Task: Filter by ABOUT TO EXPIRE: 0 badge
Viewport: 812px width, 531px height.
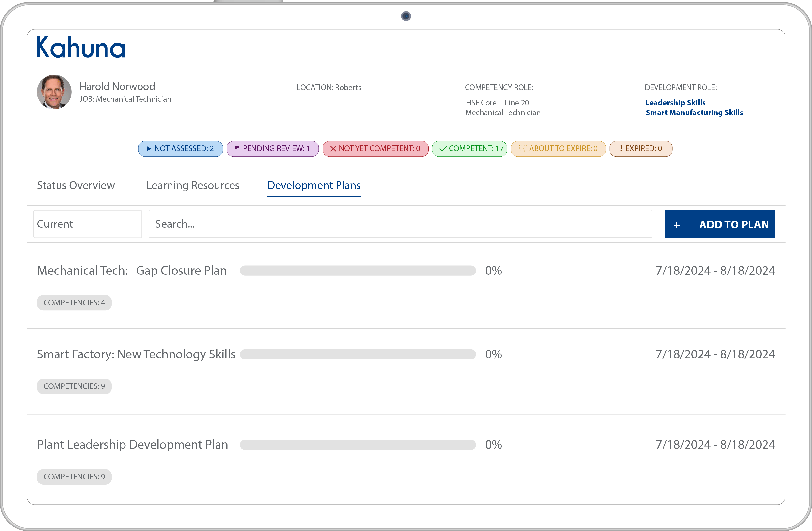Action: [x=558, y=149]
